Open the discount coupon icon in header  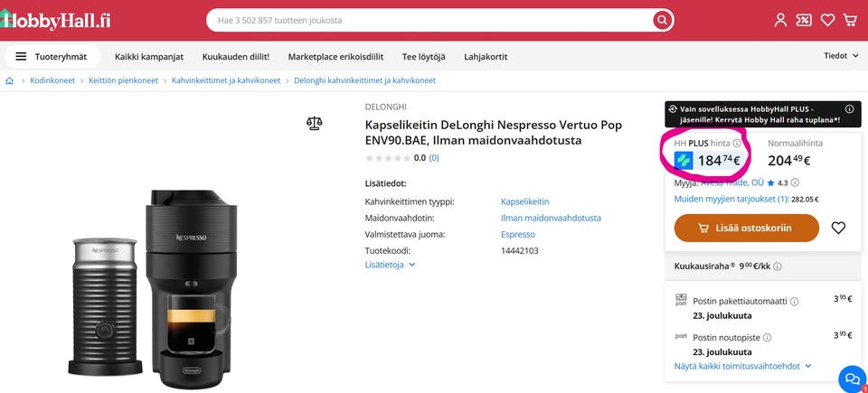[804, 21]
